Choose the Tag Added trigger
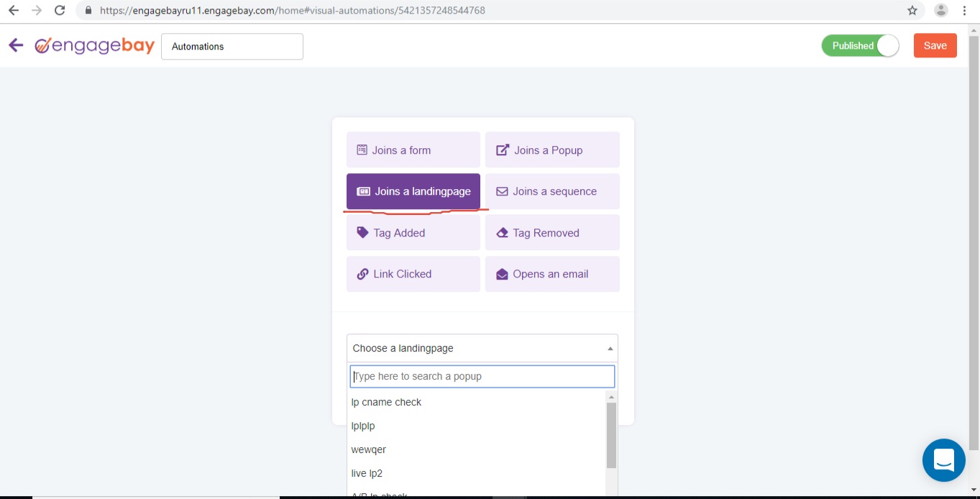 tap(413, 233)
